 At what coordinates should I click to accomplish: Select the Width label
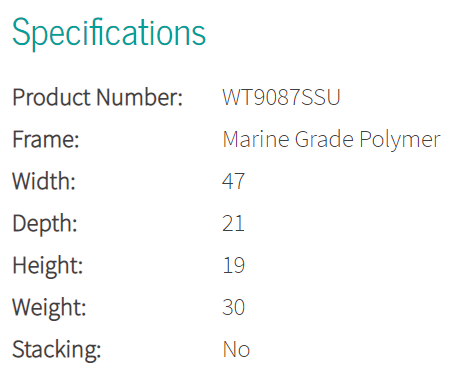point(44,181)
